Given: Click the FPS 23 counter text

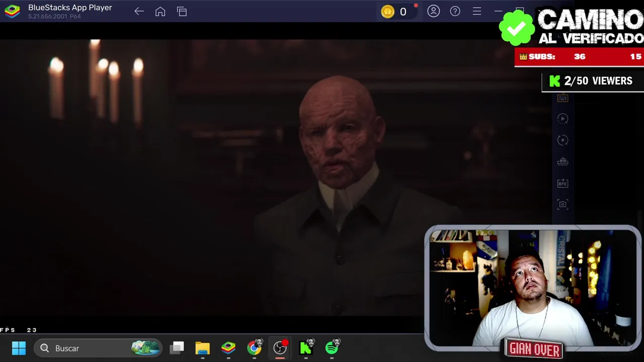Looking at the screenshot, I should pyautogui.click(x=19, y=330).
